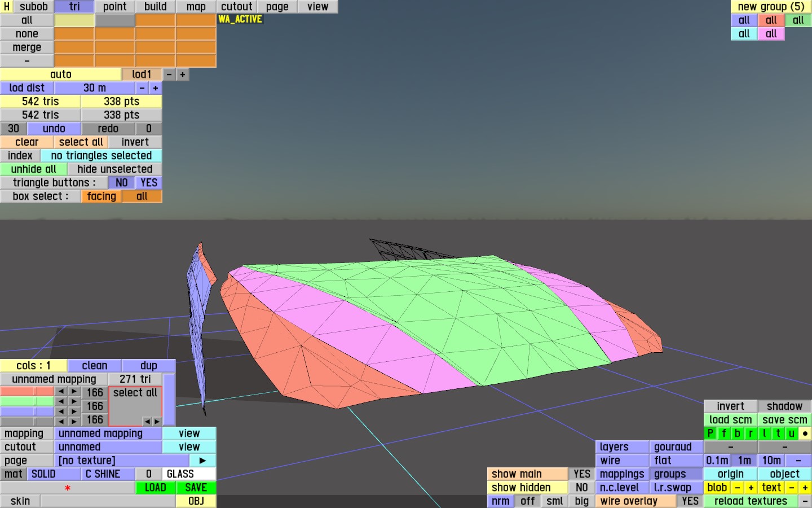This screenshot has width=812, height=508.
Task: Click the unhide all button
Action: [34, 169]
